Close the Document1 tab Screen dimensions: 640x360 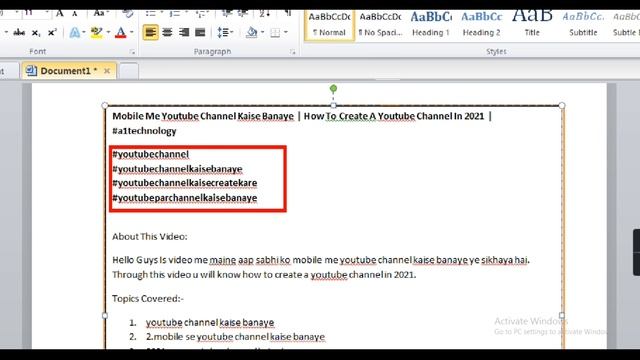pos(107,71)
